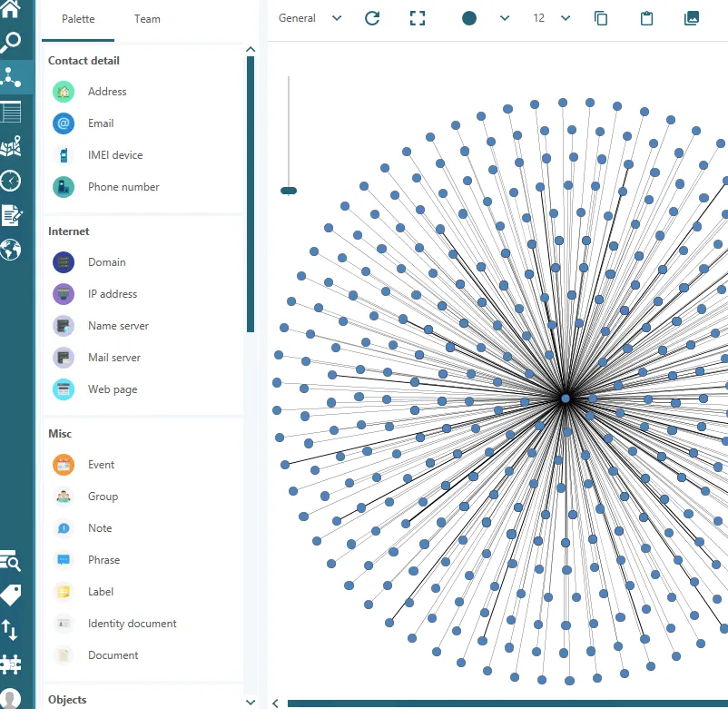Expand the node shape dropdown arrow
Screen dimensions: 728x728
point(505,18)
